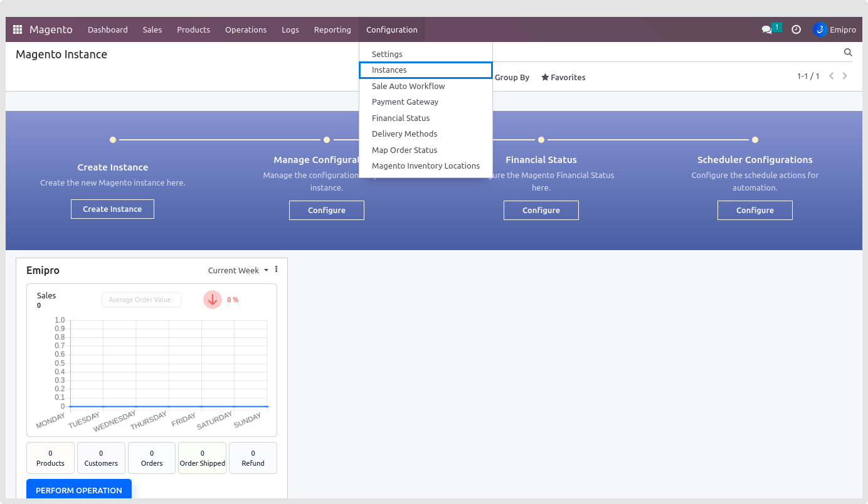This screenshot has width=868, height=504.
Task: Click the Emipro user avatar
Action: [x=820, y=29]
